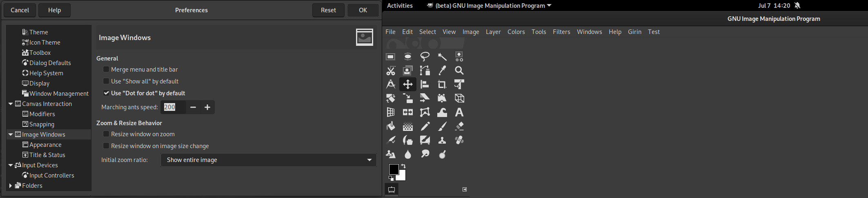Select the Foreground Select tool
Image resolution: width=868 pixels, height=198 pixels.
tap(408, 70)
